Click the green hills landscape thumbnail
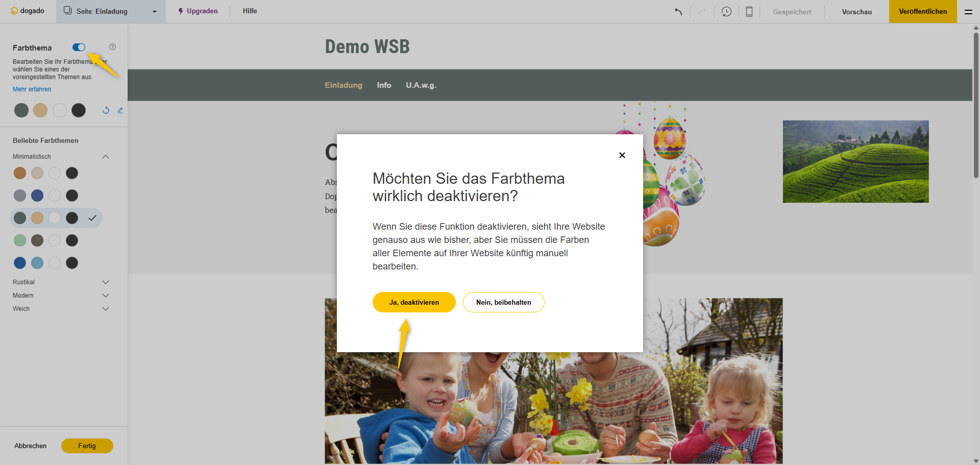Screen dimensions: 980x465 (x=855, y=161)
